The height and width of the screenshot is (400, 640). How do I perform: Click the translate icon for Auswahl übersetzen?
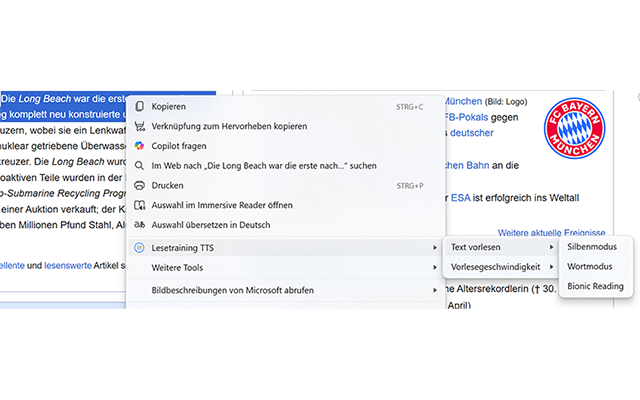(x=140, y=225)
